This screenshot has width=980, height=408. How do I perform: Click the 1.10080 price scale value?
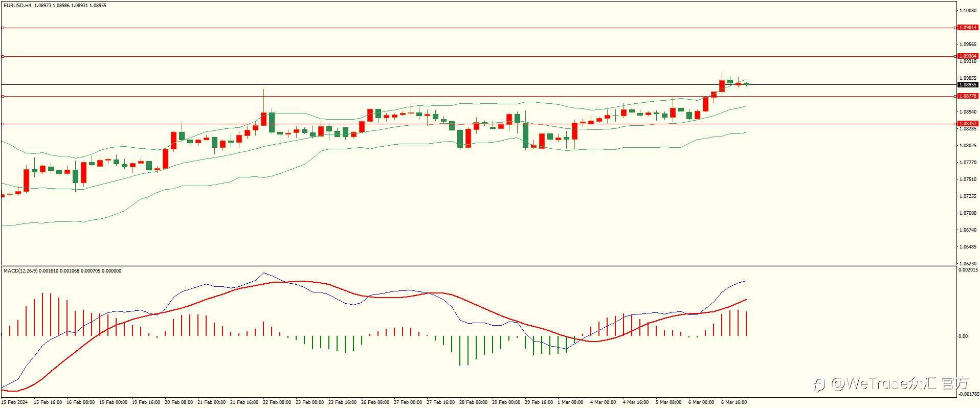point(968,11)
